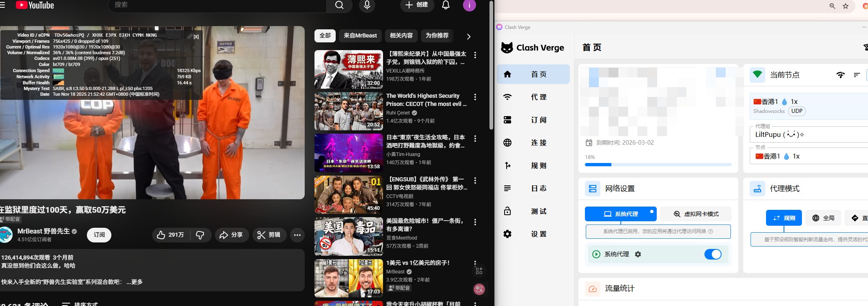The width and height of the screenshot is (868, 306).
Task: Select 虚拟网卡模式 network mode
Action: point(696,214)
